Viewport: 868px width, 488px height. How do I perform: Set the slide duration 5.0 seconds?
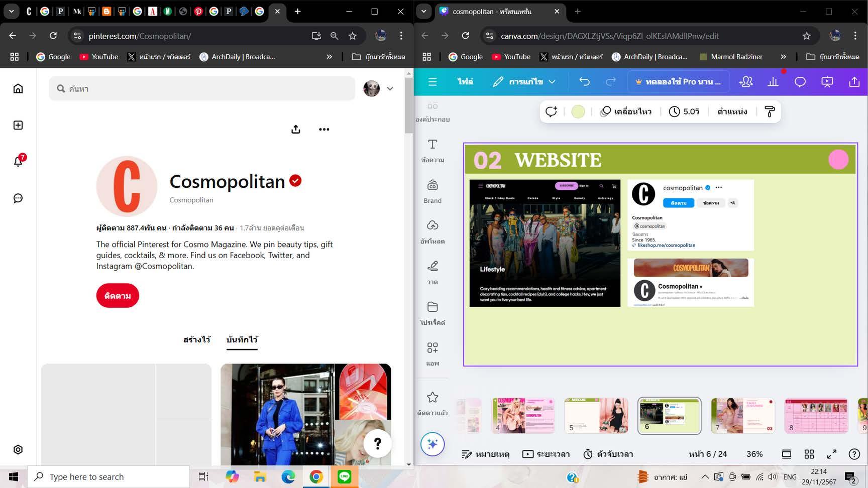click(684, 111)
